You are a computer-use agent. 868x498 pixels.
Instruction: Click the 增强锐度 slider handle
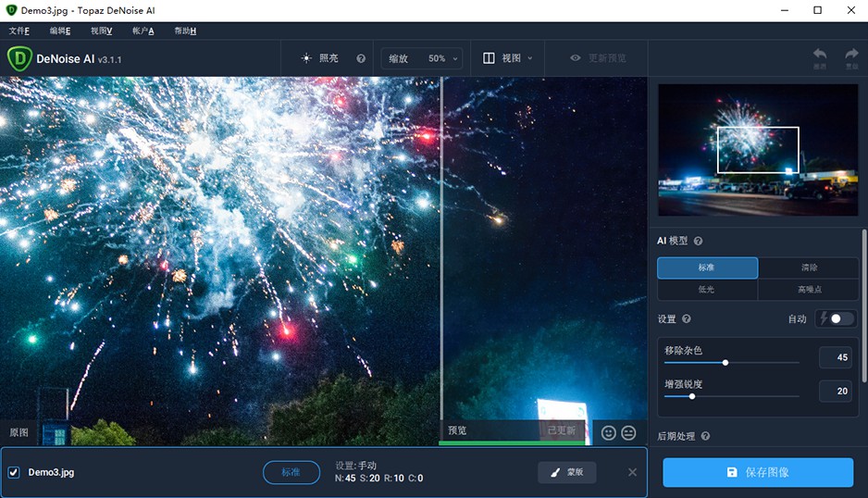coord(692,396)
